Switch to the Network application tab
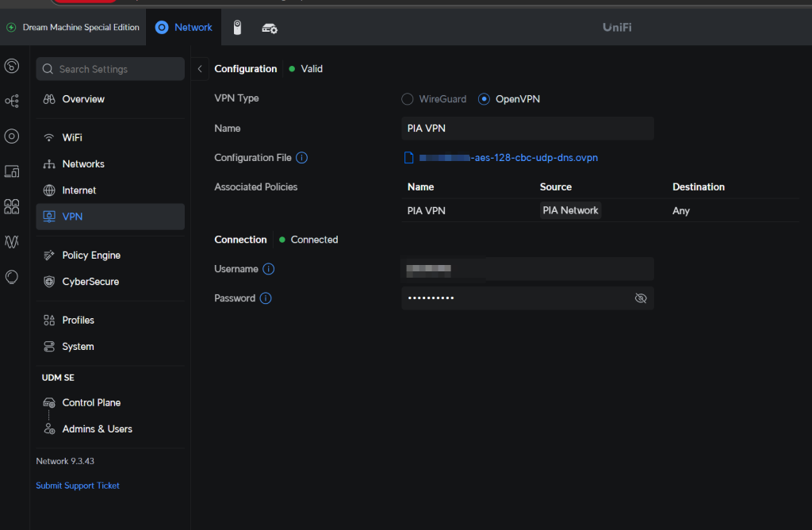 [184, 28]
